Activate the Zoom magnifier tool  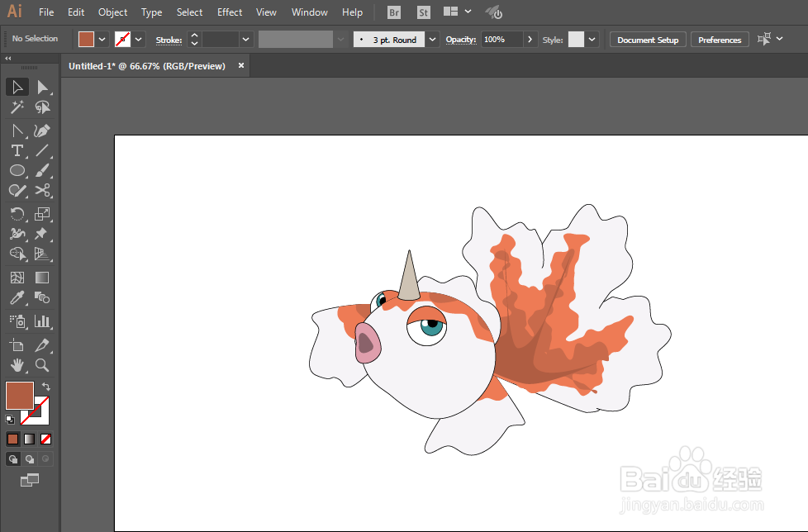[x=42, y=365]
